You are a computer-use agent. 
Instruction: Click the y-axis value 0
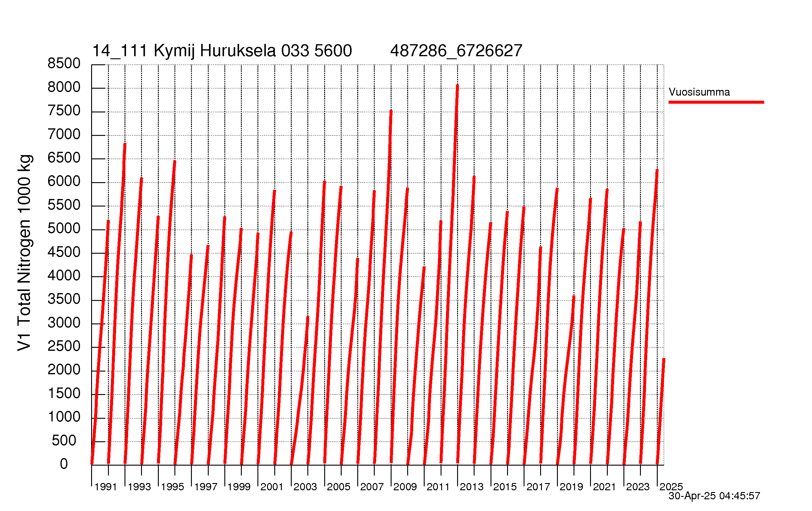click(64, 464)
